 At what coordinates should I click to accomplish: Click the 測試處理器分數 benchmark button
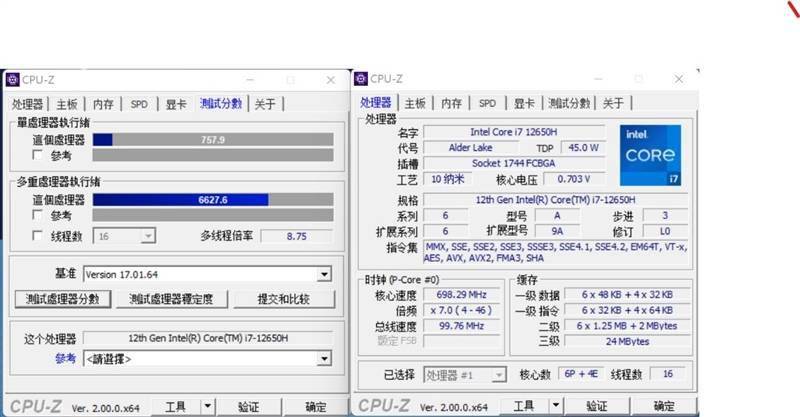[62, 299]
